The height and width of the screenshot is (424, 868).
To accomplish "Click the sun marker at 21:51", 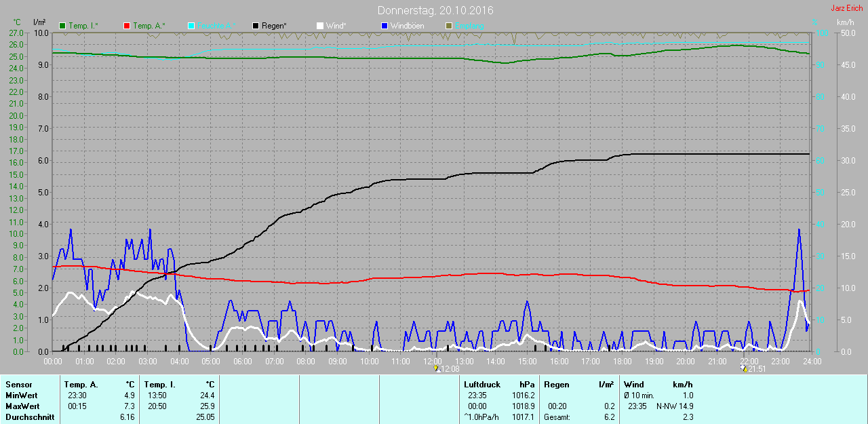I will (743, 369).
